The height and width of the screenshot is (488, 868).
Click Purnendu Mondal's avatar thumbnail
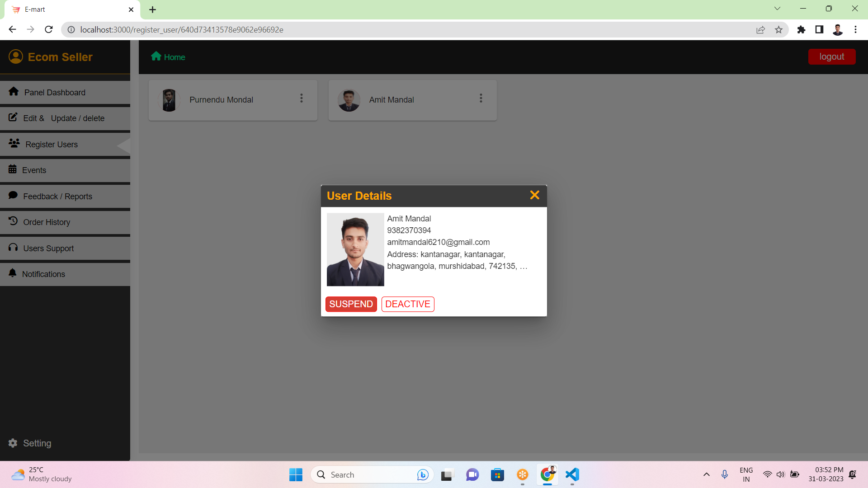point(169,100)
